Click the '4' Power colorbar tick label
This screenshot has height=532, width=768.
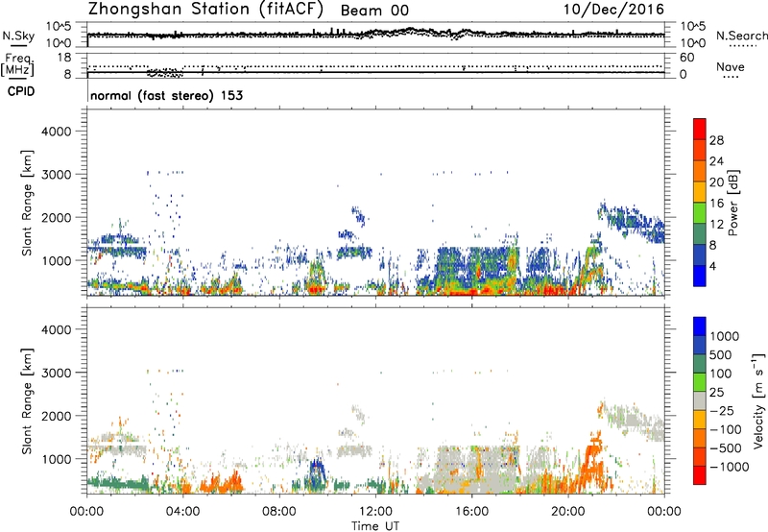click(713, 266)
